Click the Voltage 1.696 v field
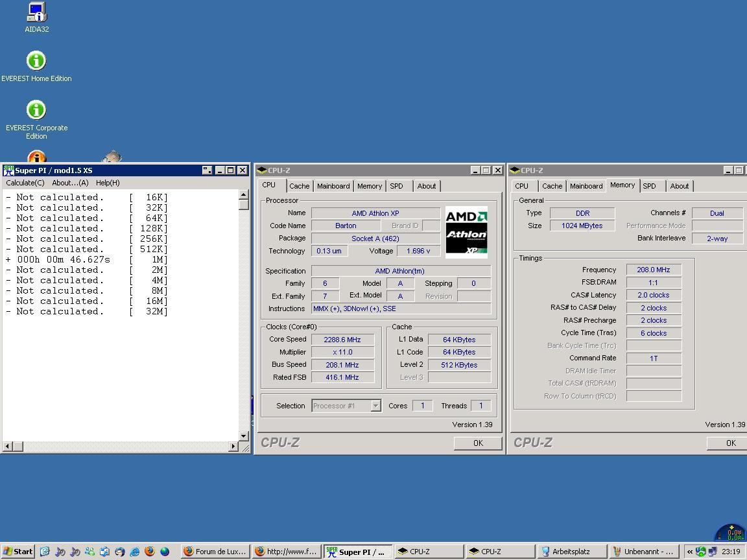 (418, 251)
